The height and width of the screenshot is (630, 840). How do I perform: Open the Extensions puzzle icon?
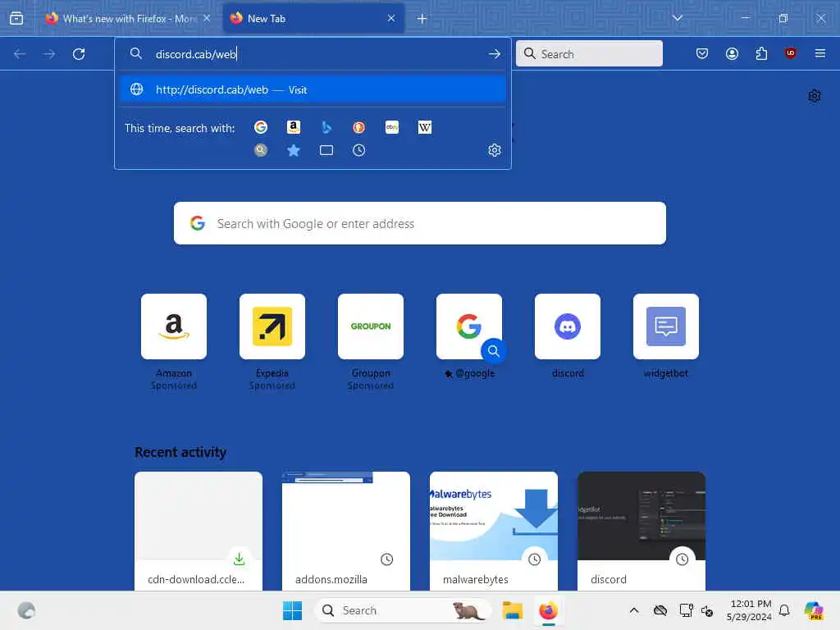click(x=761, y=53)
